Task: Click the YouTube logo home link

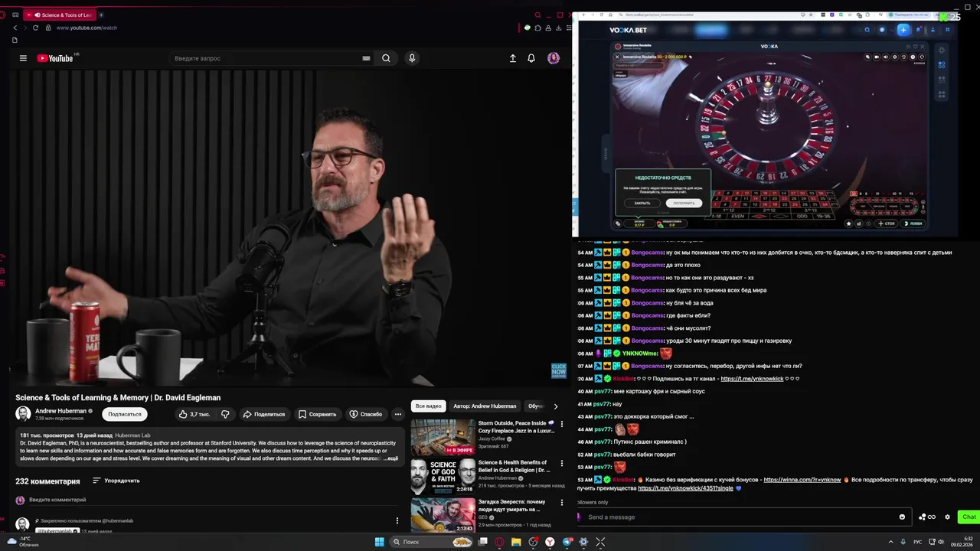Action: [54, 58]
